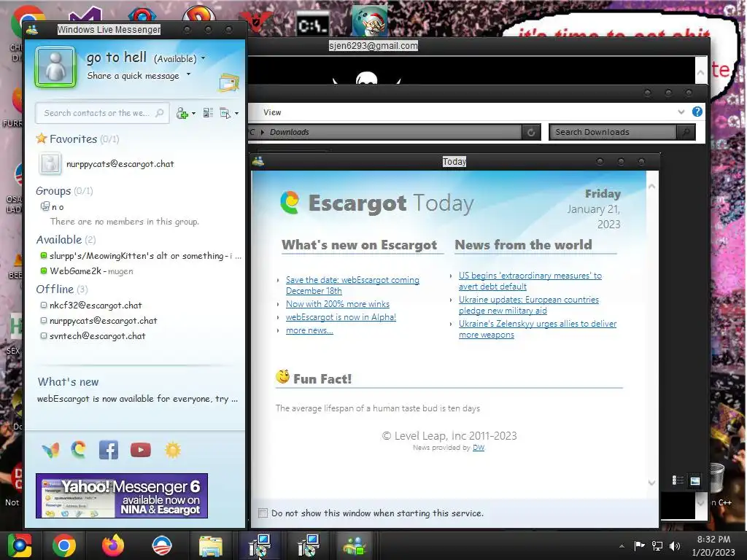The height and width of the screenshot is (560, 747).
Task: Open 'US begins extraordinary measures' news link
Action: pos(530,281)
